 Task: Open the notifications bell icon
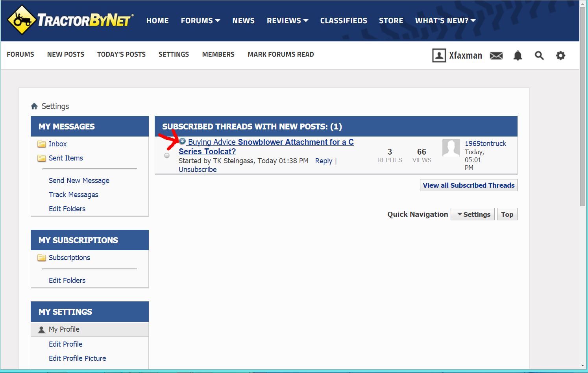click(518, 55)
